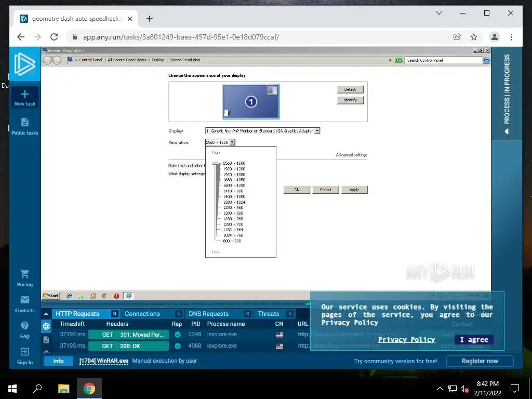The image size is (532, 399).
Task: Click the Start button in VM taskbar
Action: [50, 296]
